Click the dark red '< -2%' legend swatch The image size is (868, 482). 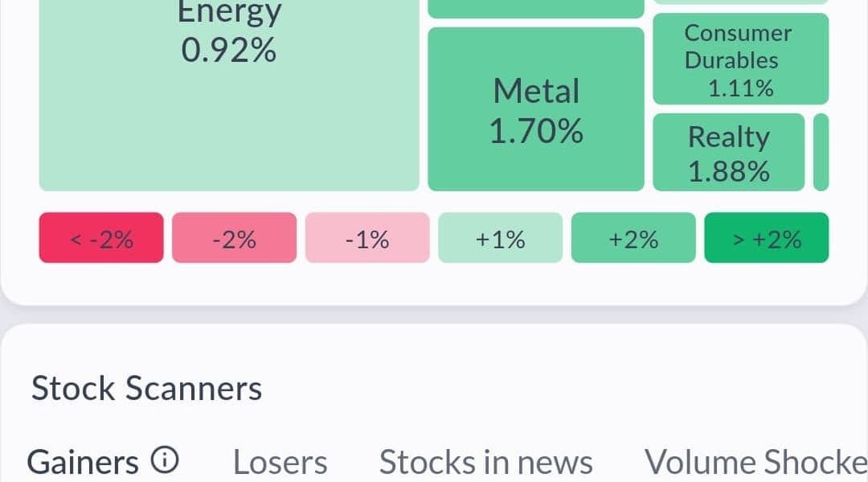[101, 238]
